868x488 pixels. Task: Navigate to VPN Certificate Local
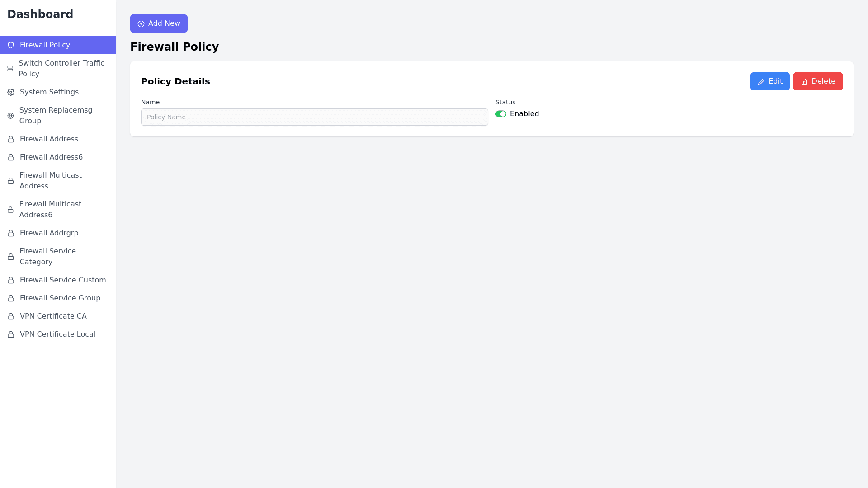(x=57, y=334)
